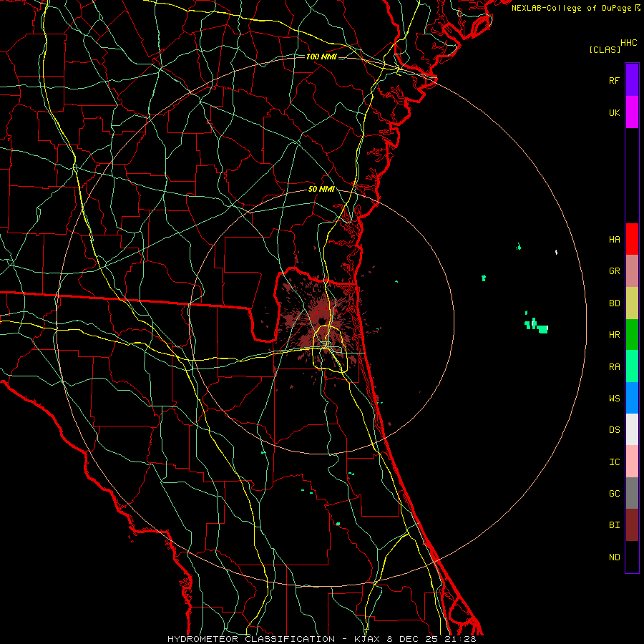Pick the light green RA swatch

[x=632, y=366]
